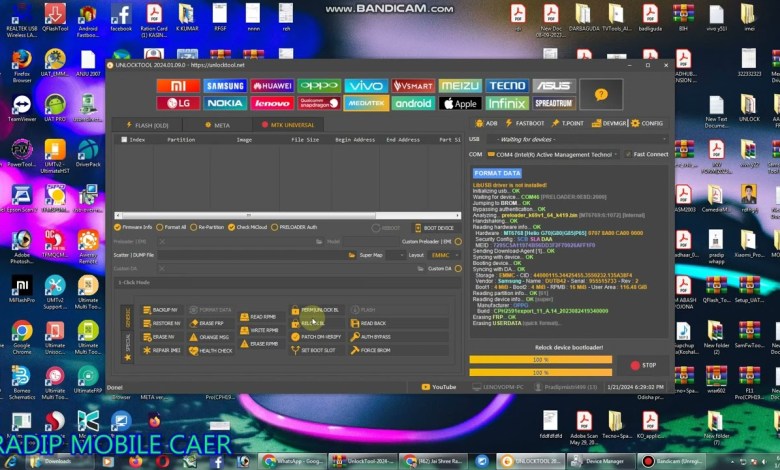This screenshot has height=470, width=780.
Task: Click the STOP button
Action: coord(643,366)
